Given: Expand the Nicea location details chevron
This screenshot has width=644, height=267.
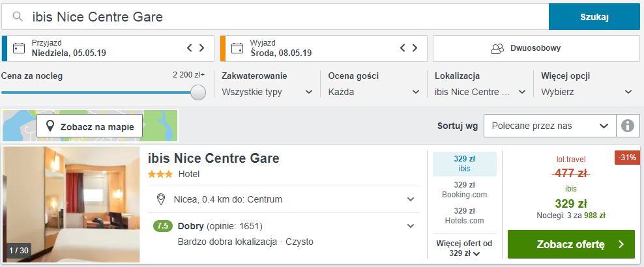Looking at the screenshot, I should click(410, 200).
